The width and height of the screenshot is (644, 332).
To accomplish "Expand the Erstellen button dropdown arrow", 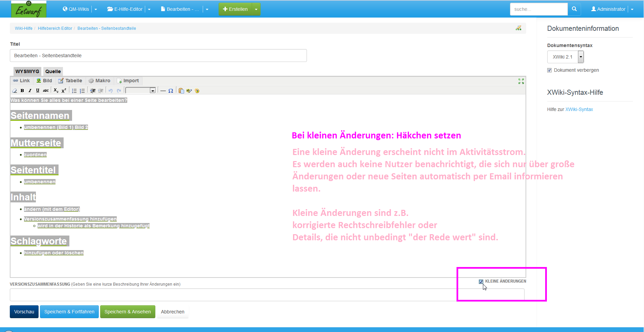I will click(256, 9).
